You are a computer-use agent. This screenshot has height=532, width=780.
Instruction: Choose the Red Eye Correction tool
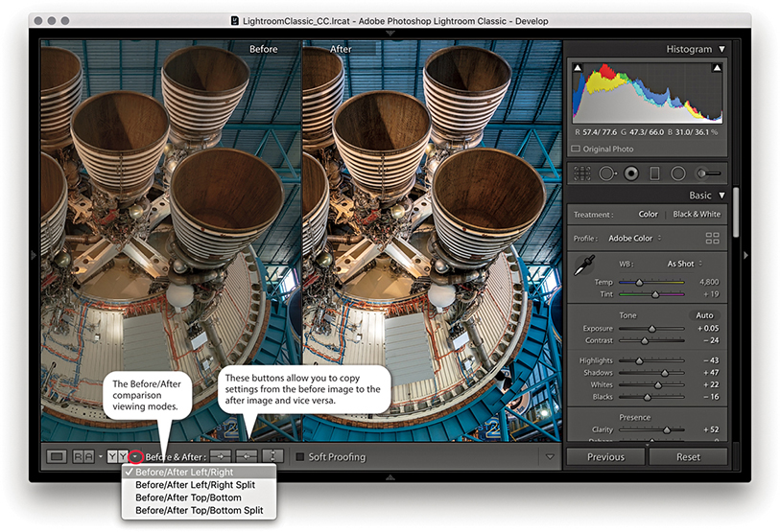(x=631, y=173)
